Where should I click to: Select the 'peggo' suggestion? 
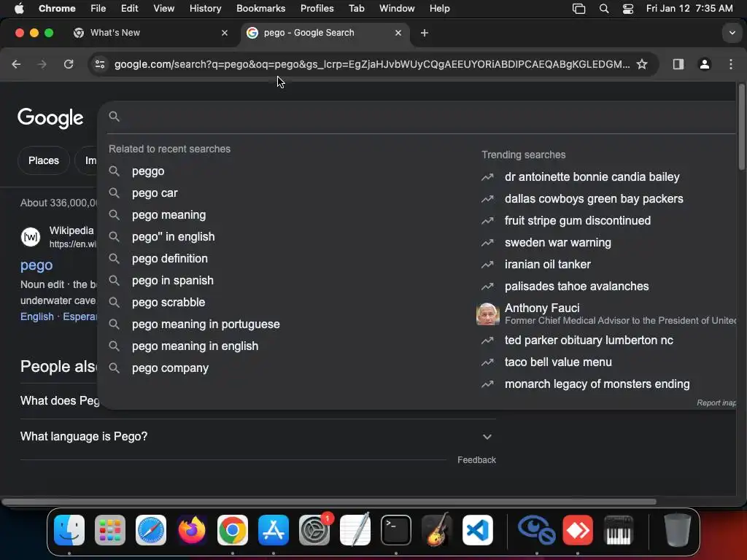tap(281, 171)
